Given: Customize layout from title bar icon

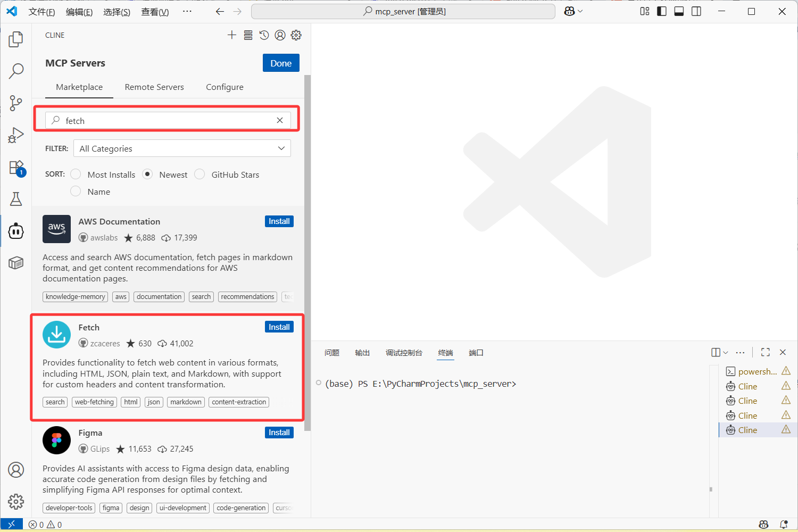Looking at the screenshot, I should [645, 11].
